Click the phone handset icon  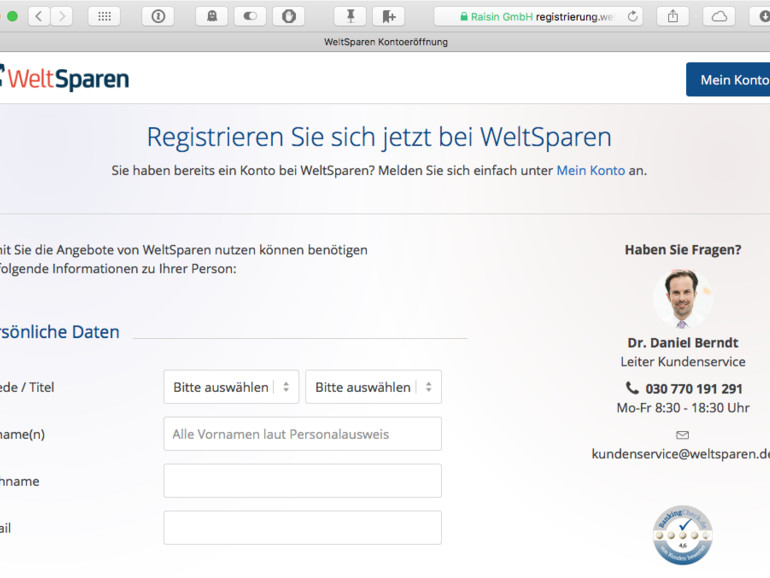[632, 388]
